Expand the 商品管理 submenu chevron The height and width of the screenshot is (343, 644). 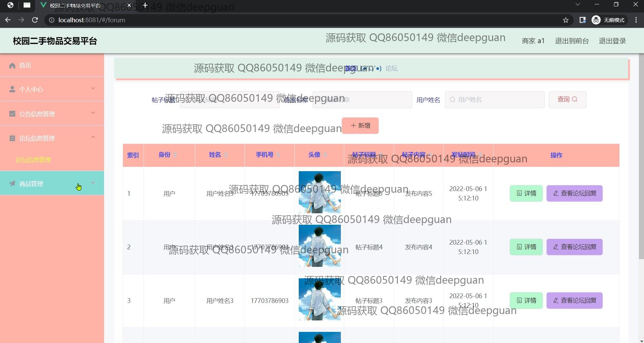[93, 183]
